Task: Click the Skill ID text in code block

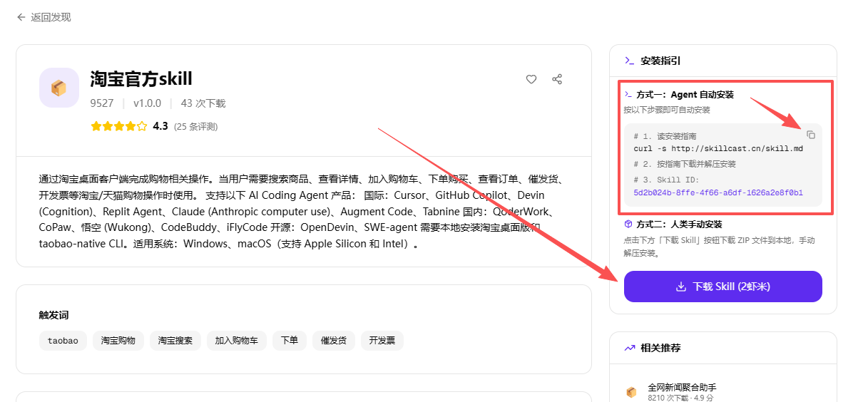Action: coord(718,193)
